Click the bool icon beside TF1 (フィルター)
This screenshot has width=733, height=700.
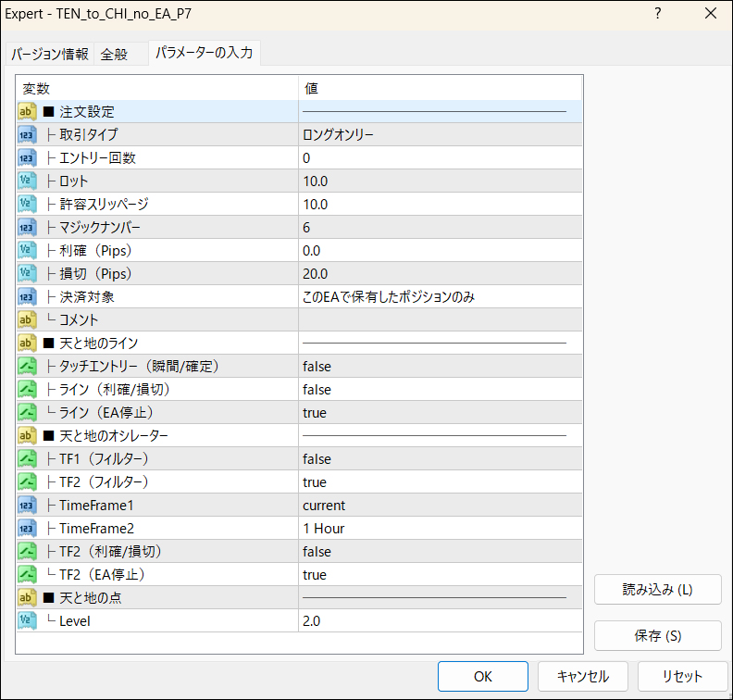27,458
